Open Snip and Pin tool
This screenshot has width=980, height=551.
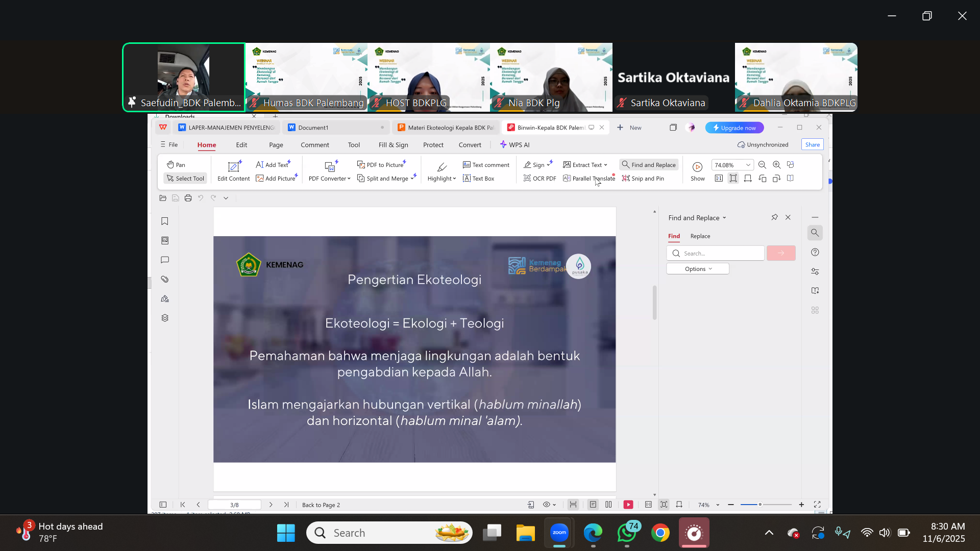tap(643, 179)
